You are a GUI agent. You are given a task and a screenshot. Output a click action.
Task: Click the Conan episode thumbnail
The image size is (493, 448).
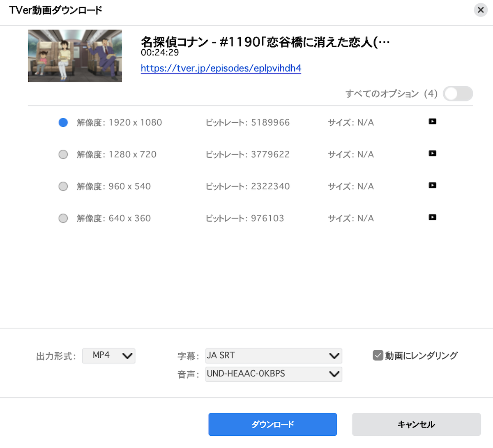[75, 56]
